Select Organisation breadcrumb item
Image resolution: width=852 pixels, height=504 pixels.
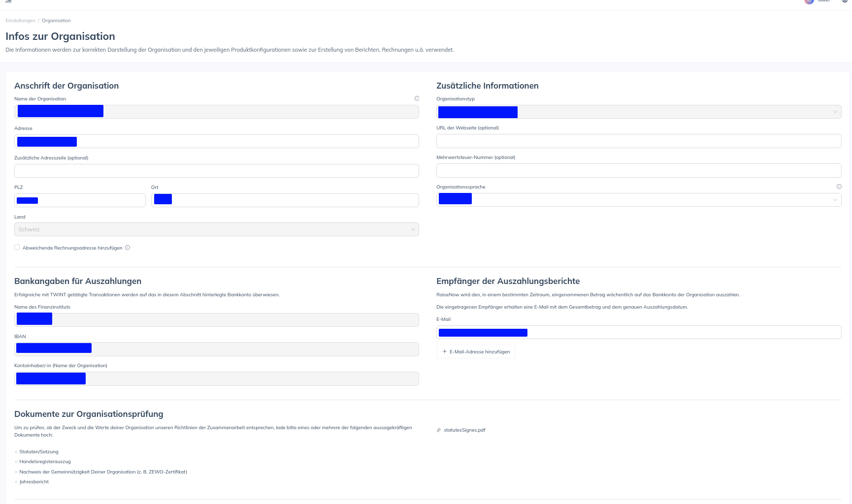coord(56,21)
